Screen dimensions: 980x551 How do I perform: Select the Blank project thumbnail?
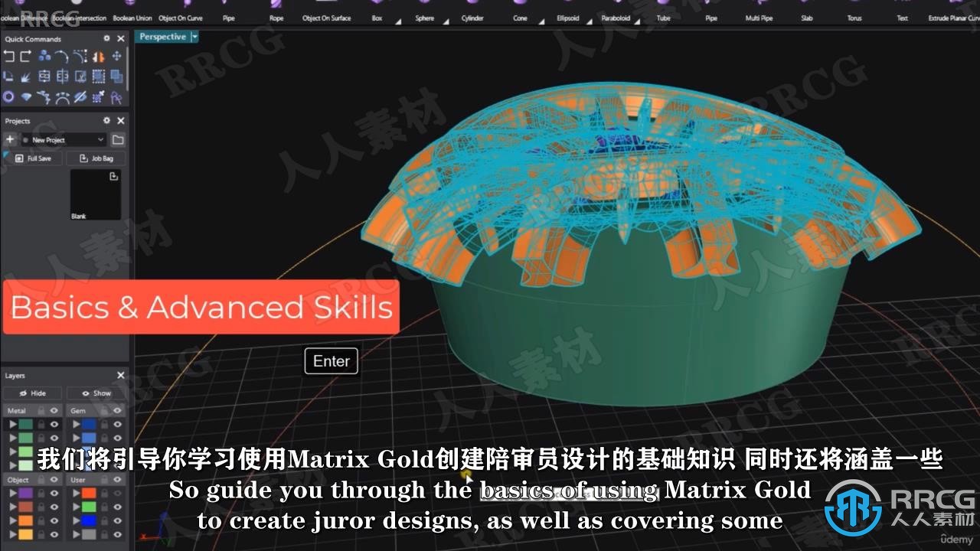[96, 195]
